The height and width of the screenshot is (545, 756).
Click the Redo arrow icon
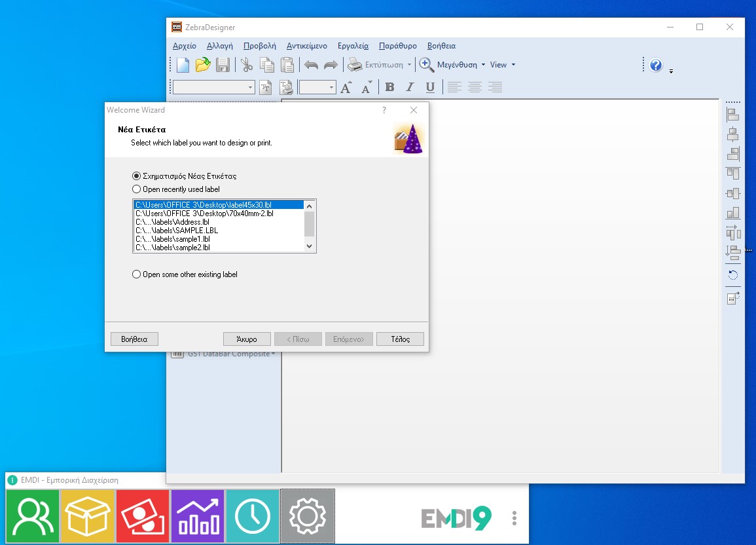(x=331, y=65)
